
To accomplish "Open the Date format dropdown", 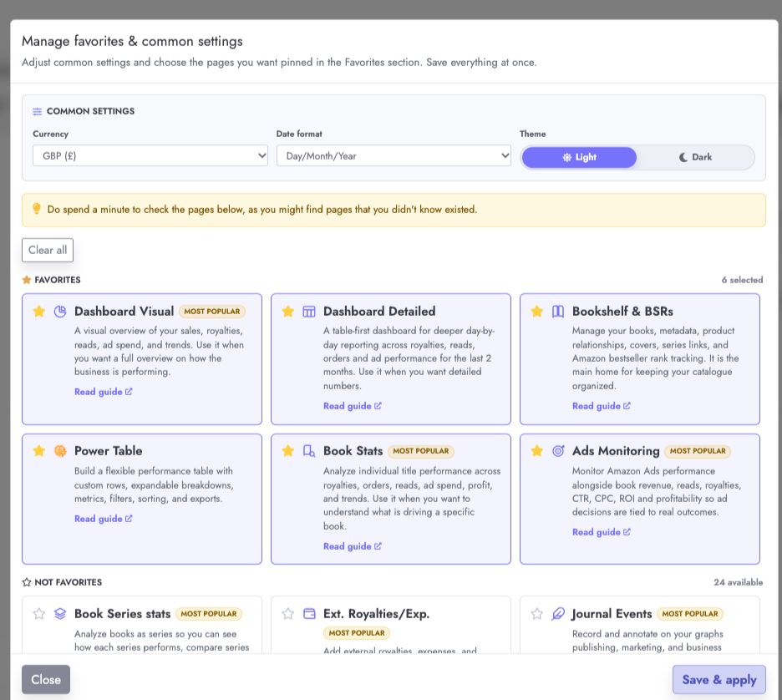I will 394,155.
